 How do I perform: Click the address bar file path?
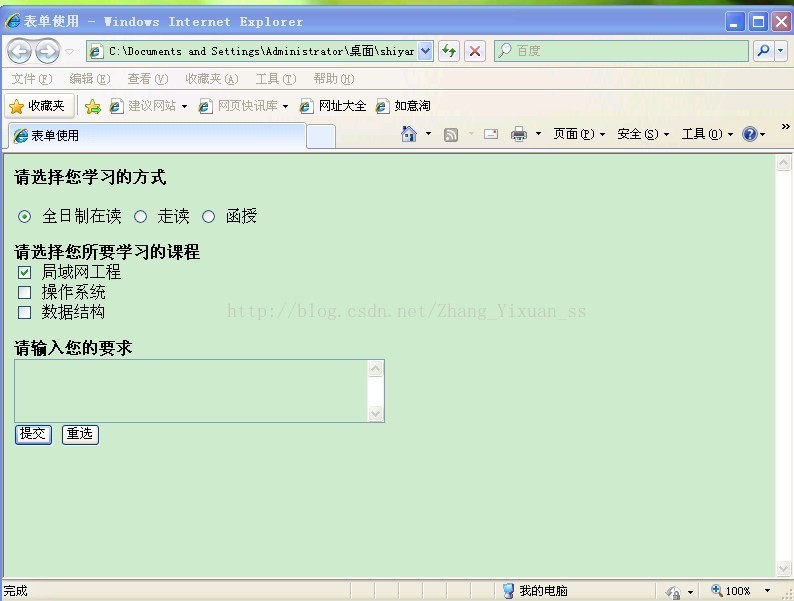(x=261, y=51)
